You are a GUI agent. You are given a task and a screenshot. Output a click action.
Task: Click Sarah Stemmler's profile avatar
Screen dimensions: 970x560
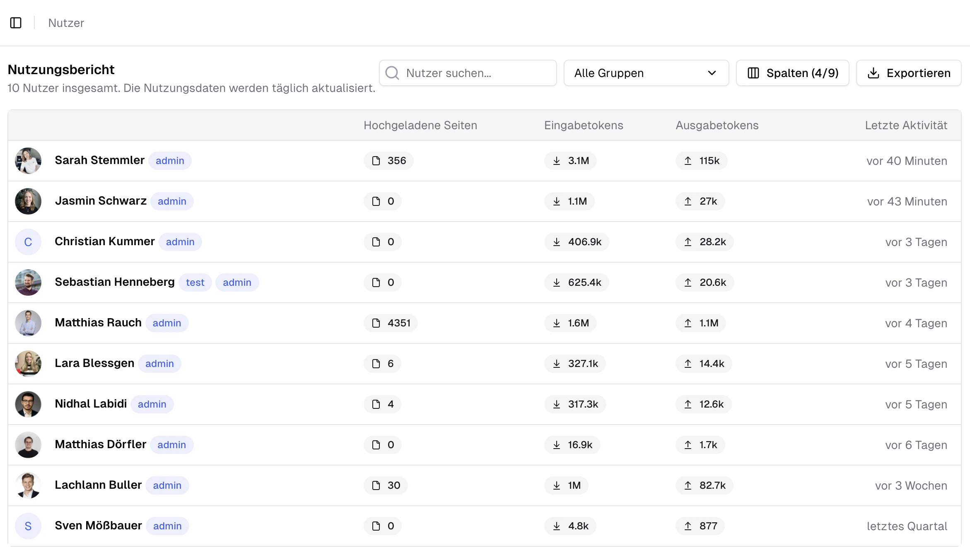coord(28,161)
